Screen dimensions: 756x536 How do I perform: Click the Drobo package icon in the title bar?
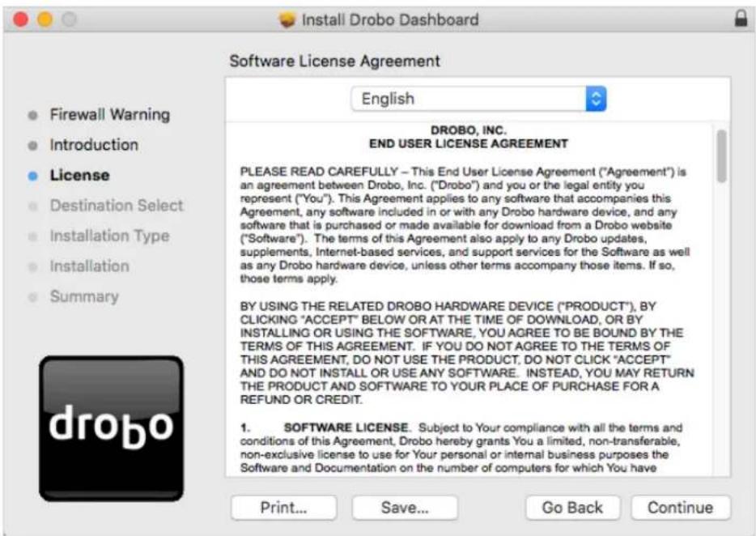pos(287,19)
